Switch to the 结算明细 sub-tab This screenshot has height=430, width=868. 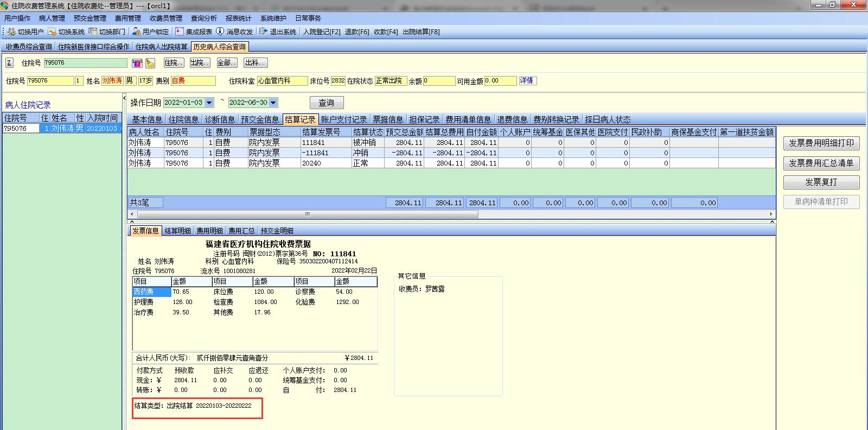[177, 231]
